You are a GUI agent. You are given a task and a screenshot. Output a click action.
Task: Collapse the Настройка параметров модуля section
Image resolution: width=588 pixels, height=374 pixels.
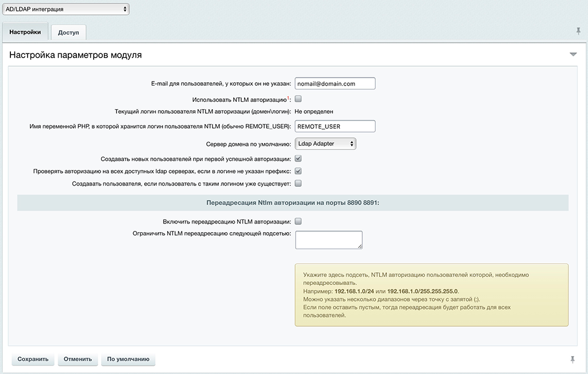572,55
